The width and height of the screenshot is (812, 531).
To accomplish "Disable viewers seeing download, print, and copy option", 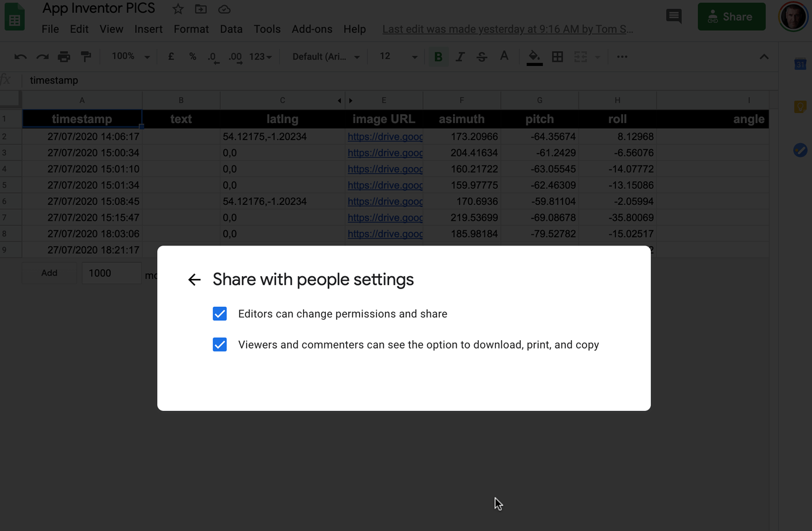I will [x=219, y=344].
